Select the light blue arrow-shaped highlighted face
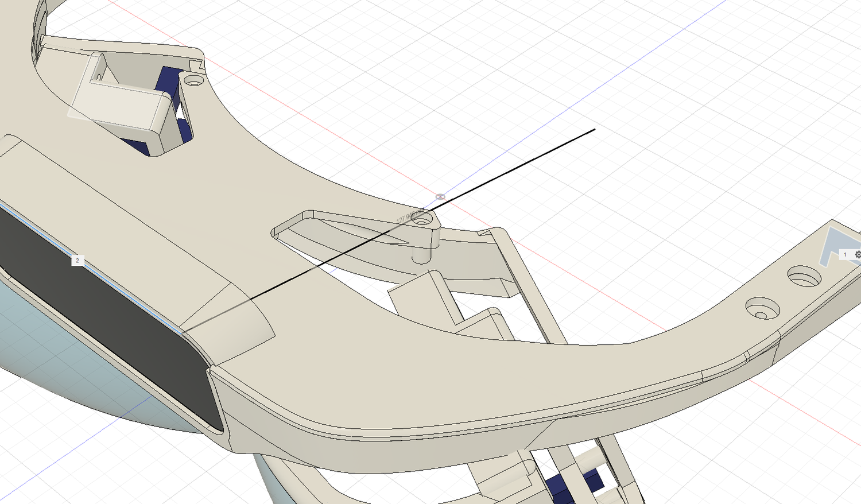This screenshot has width=861, height=504. (x=831, y=244)
